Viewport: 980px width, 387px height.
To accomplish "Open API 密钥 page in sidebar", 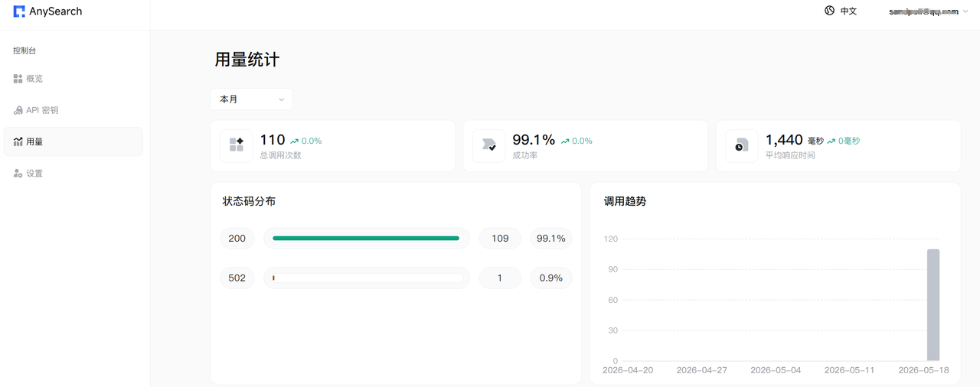I will pos(73,110).
